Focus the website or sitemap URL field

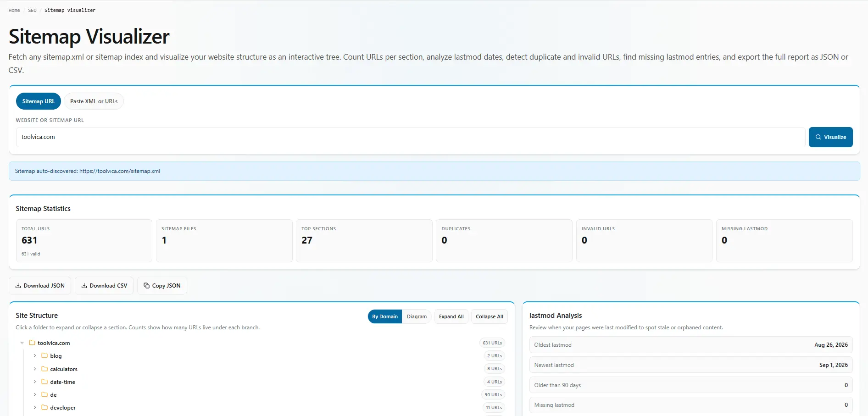tap(411, 137)
